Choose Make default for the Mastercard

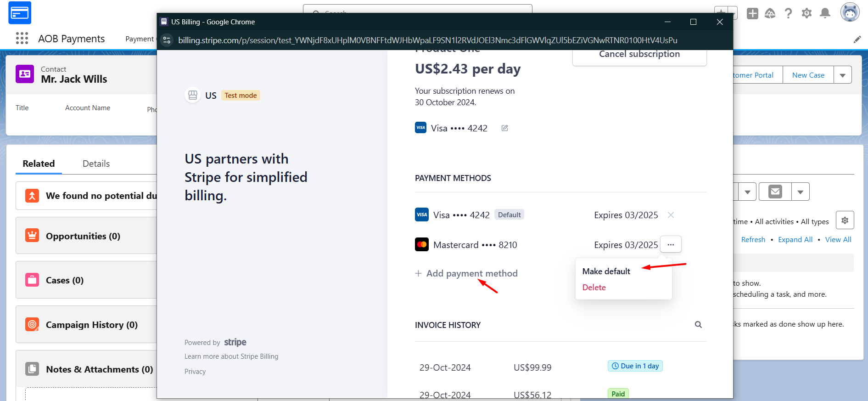click(x=606, y=271)
